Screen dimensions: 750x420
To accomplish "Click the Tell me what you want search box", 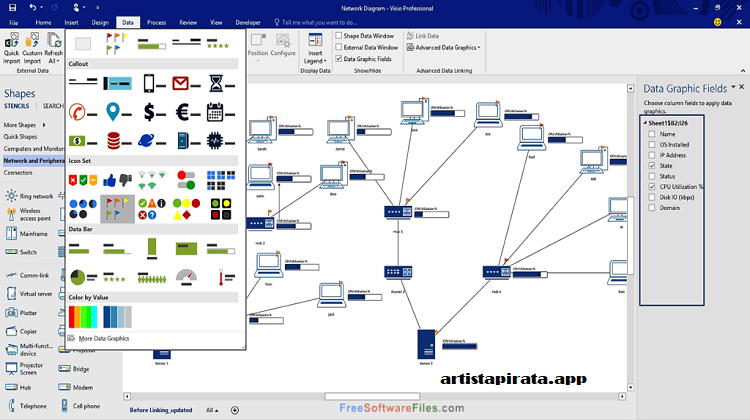I will click(x=316, y=22).
